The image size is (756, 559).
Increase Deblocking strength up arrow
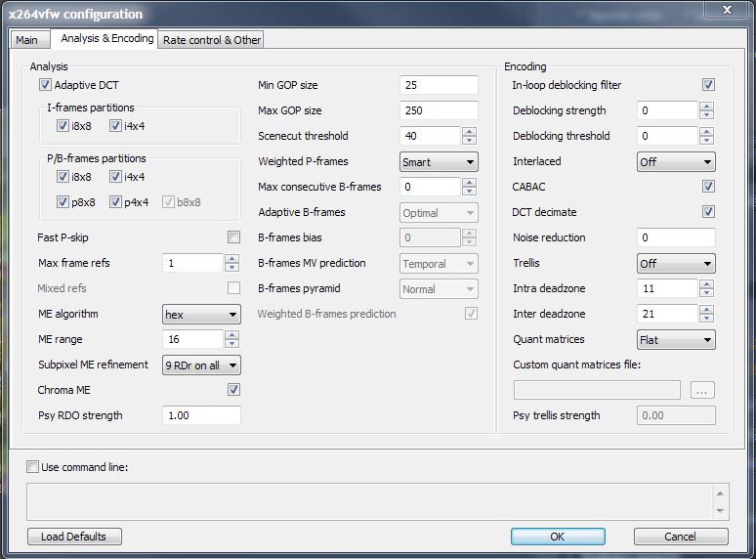point(706,106)
